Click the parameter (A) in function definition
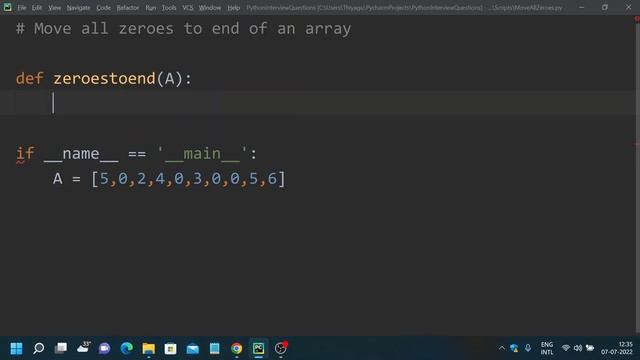This screenshot has width=640, height=360. 169,78
